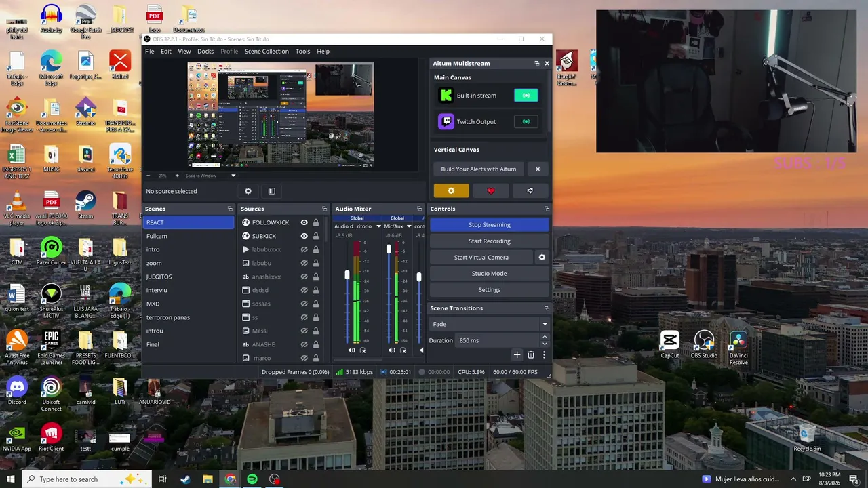868x488 pixels.
Task: Open Discord desktop shortcut
Action: point(17,390)
